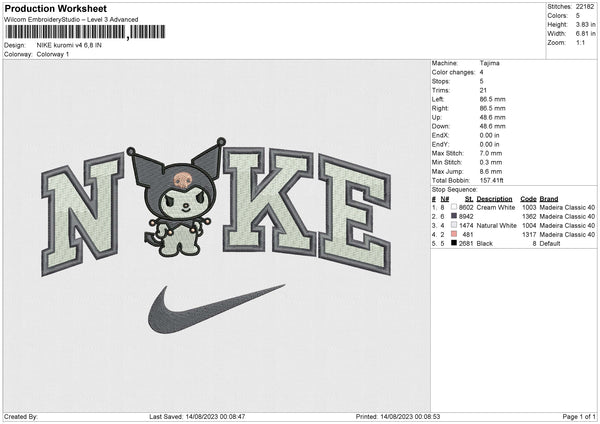The height and width of the screenshot is (424, 600).
Task: Click the 'Left:' measurement label
Action: pos(438,99)
